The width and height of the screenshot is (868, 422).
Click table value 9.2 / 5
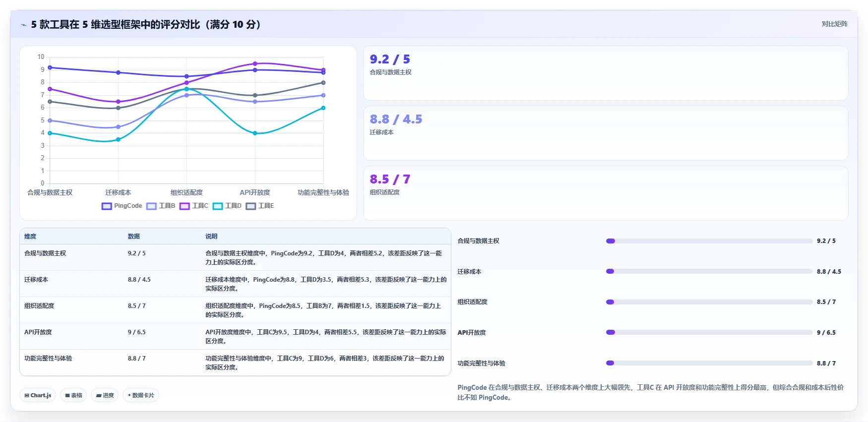click(137, 253)
